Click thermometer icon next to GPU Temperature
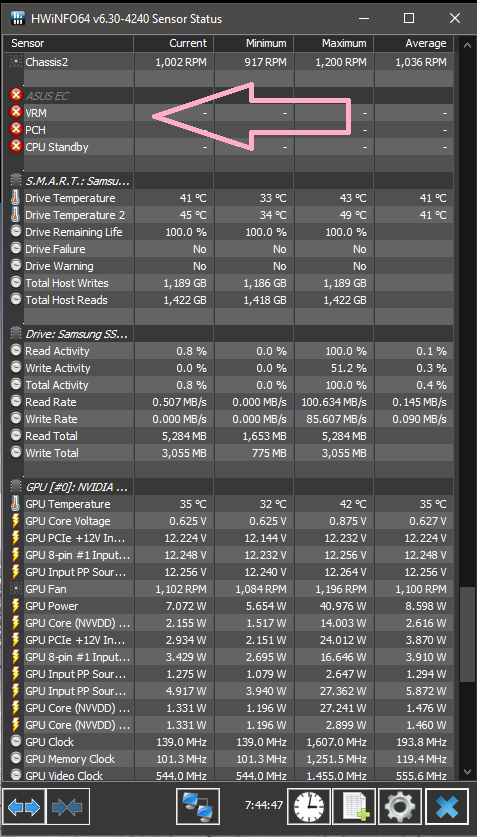The image size is (477, 837). (16, 504)
